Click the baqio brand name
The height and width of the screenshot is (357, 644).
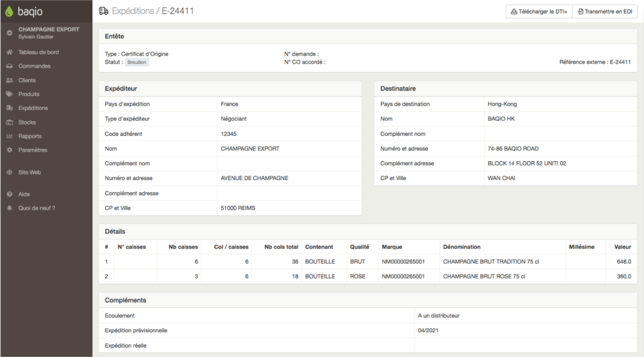coord(30,12)
